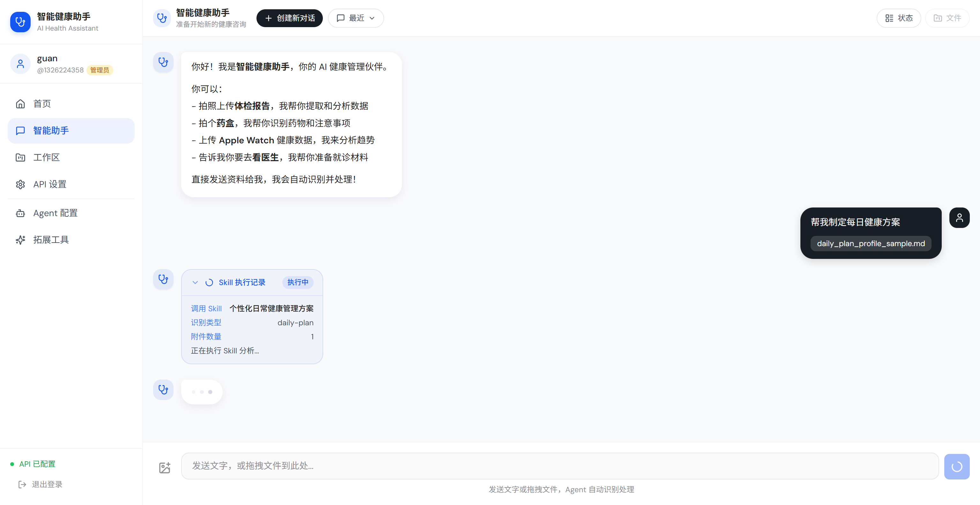The image size is (980, 505).
Task: Open Agent 配置 page
Action: (x=71, y=213)
